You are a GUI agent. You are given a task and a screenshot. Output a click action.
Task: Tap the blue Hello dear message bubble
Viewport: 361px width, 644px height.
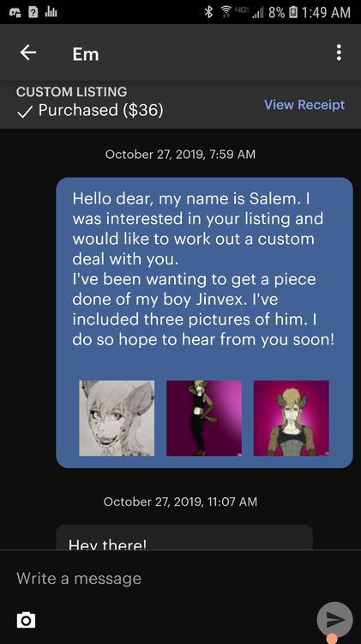point(204,322)
